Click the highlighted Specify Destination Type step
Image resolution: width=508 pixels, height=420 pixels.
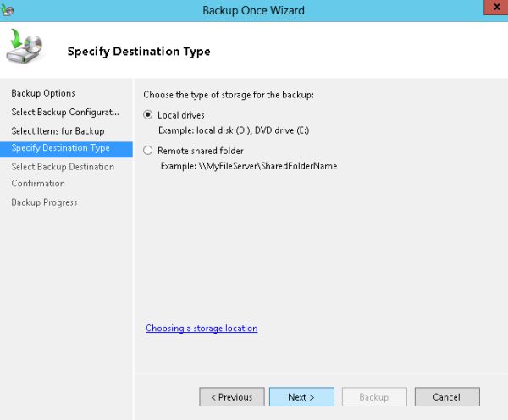(x=61, y=148)
